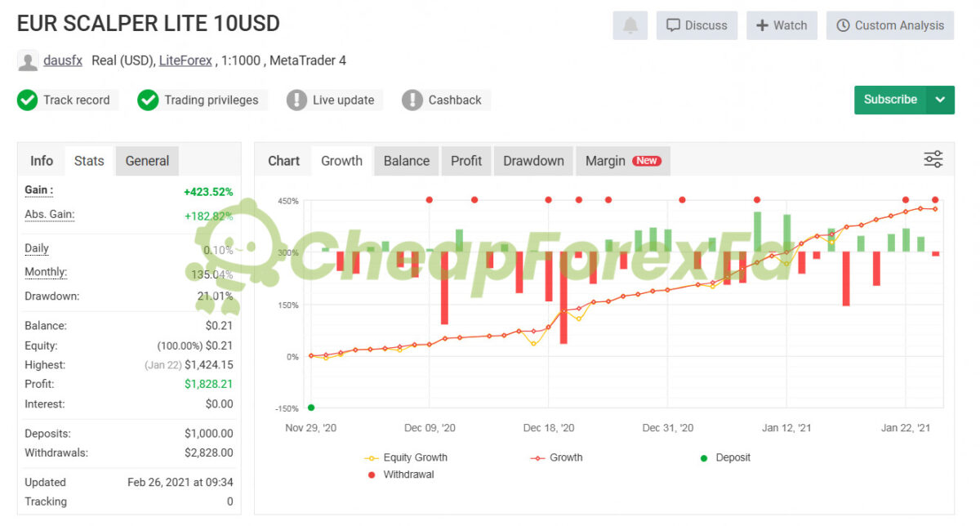Click the $1,424.15 highest value
This screenshot has width=980, height=526.
click(x=209, y=365)
